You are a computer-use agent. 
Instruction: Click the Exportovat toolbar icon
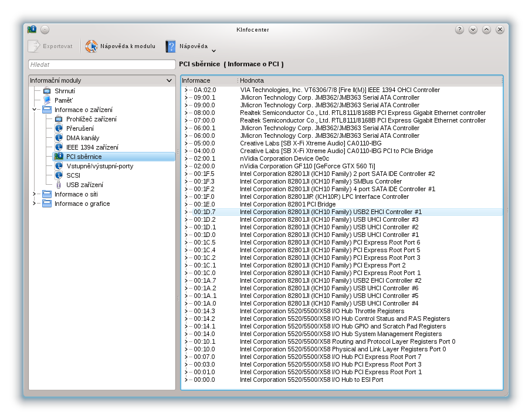point(34,46)
